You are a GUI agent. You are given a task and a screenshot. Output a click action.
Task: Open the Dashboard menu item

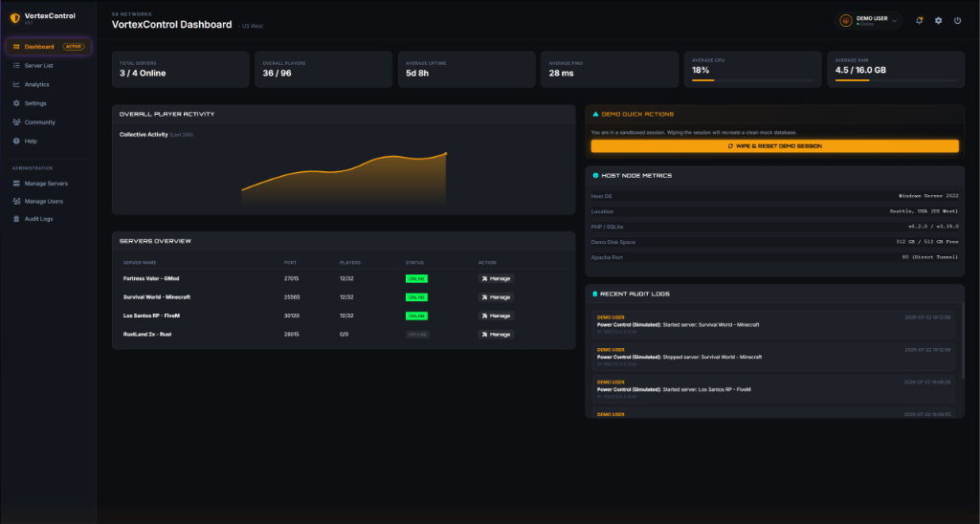click(49, 47)
